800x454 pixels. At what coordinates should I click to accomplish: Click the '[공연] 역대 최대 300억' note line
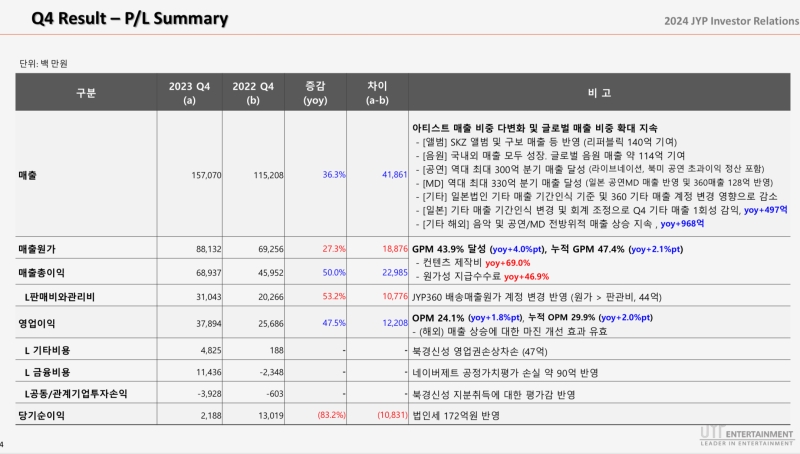[590, 169]
